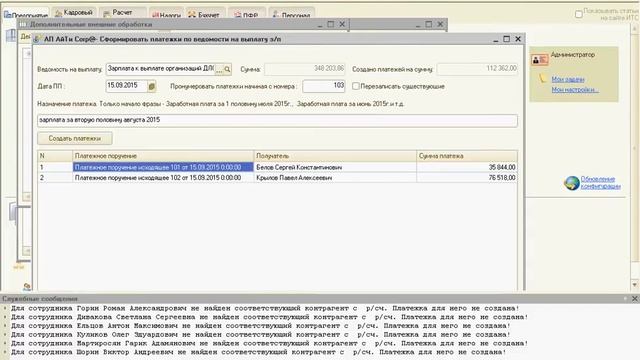This screenshot has height=360, width=640.
Task: Toggle Перезаписать существующие checkbox
Action: coord(356,86)
